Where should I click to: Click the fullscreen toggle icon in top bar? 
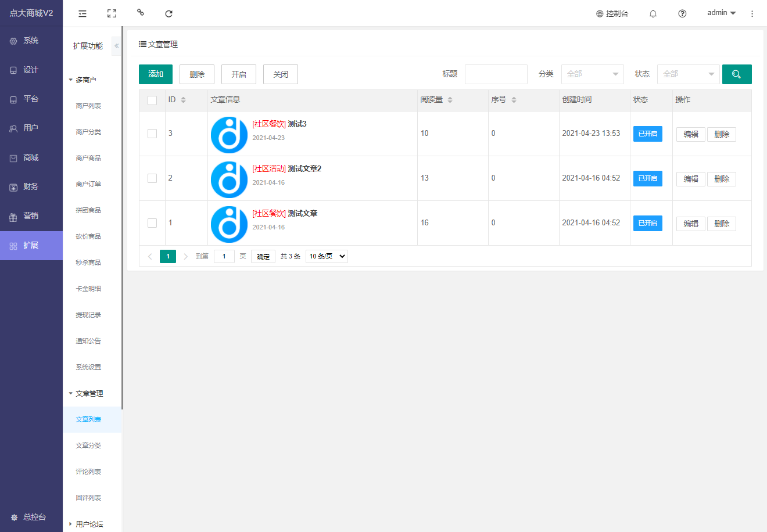[112, 13]
